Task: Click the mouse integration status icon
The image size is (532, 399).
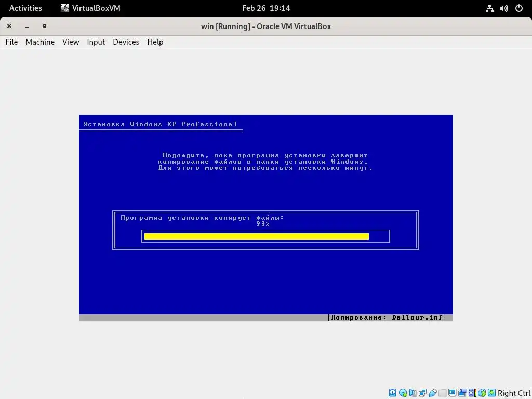Action: [x=482, y=393]
